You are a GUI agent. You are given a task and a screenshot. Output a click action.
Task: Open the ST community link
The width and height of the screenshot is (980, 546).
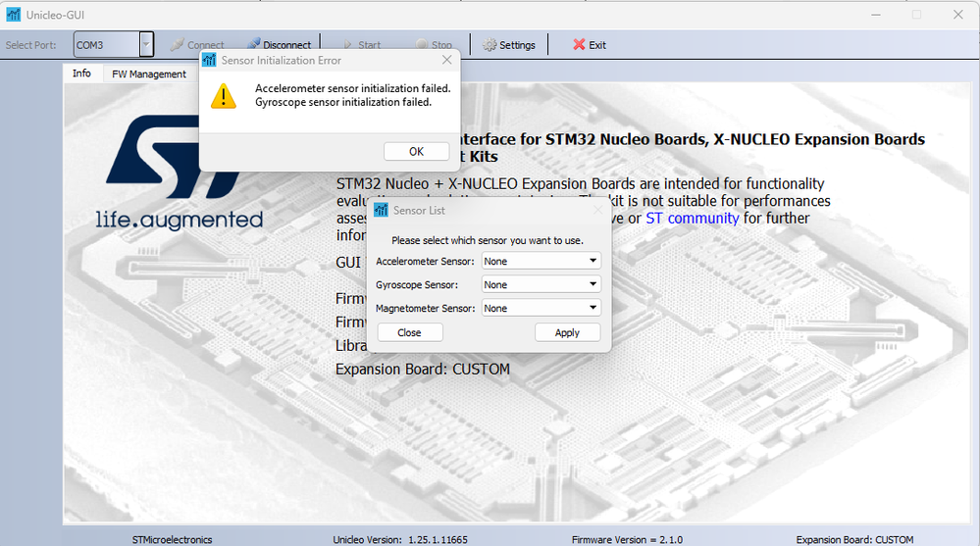click(692, 218)
